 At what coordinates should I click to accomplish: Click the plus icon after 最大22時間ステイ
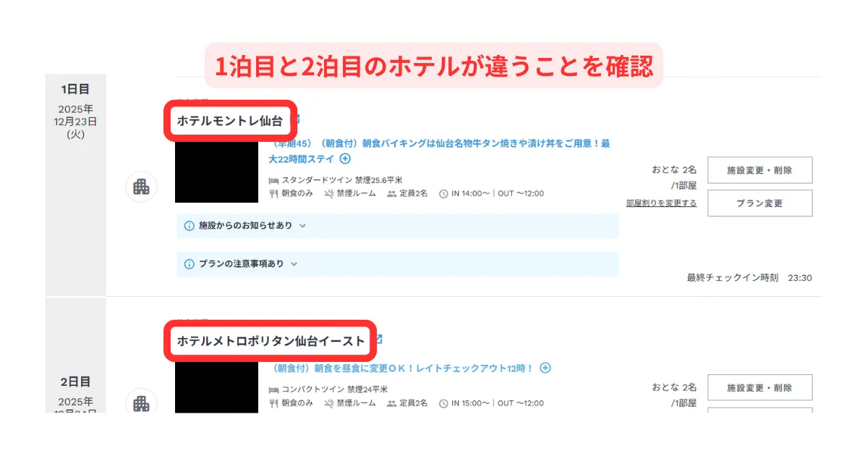[x=345, y=159]
